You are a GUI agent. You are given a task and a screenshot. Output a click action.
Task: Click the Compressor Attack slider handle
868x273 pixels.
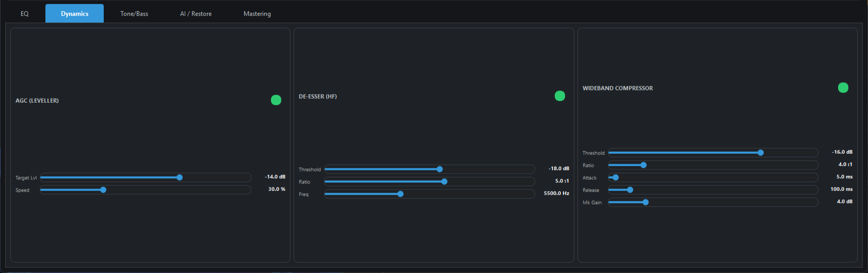[616, 178]
